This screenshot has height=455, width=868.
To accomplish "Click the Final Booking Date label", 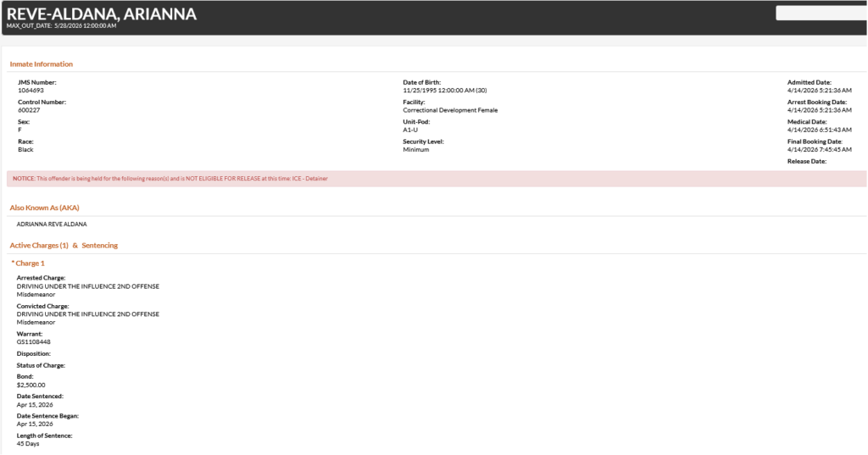I will coord(815,141).
